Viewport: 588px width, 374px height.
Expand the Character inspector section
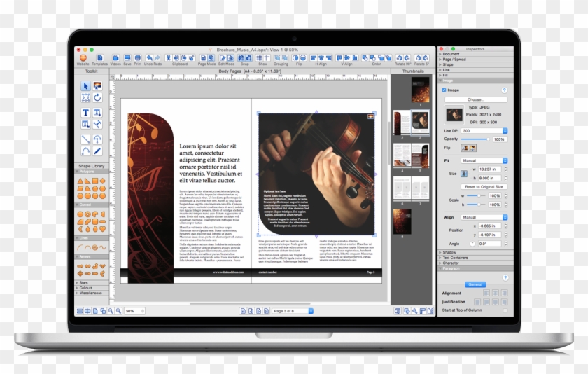tap(475, 263)
